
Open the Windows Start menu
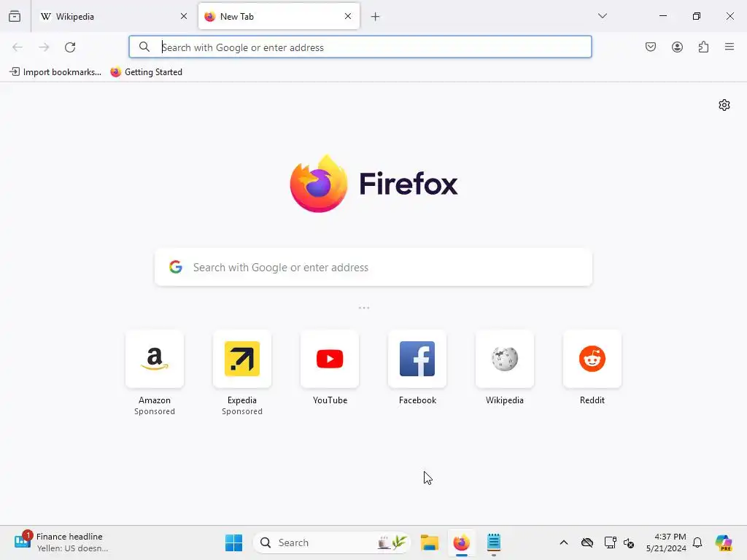233,542
